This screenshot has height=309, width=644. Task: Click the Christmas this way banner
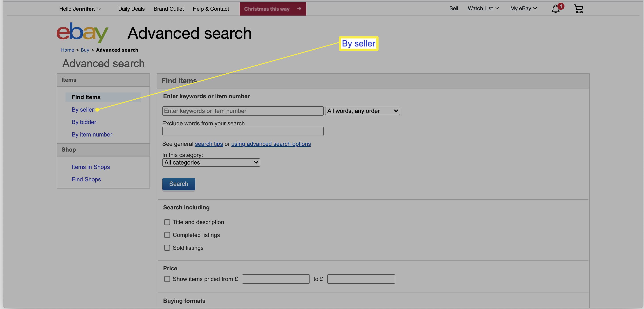point(273,9)
